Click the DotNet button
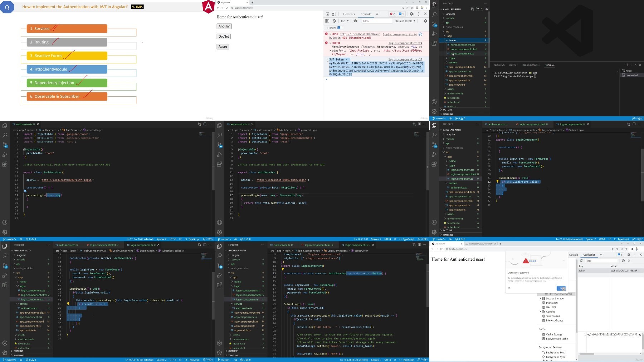This screenshot has height=362, width=644. pos(224,36)
